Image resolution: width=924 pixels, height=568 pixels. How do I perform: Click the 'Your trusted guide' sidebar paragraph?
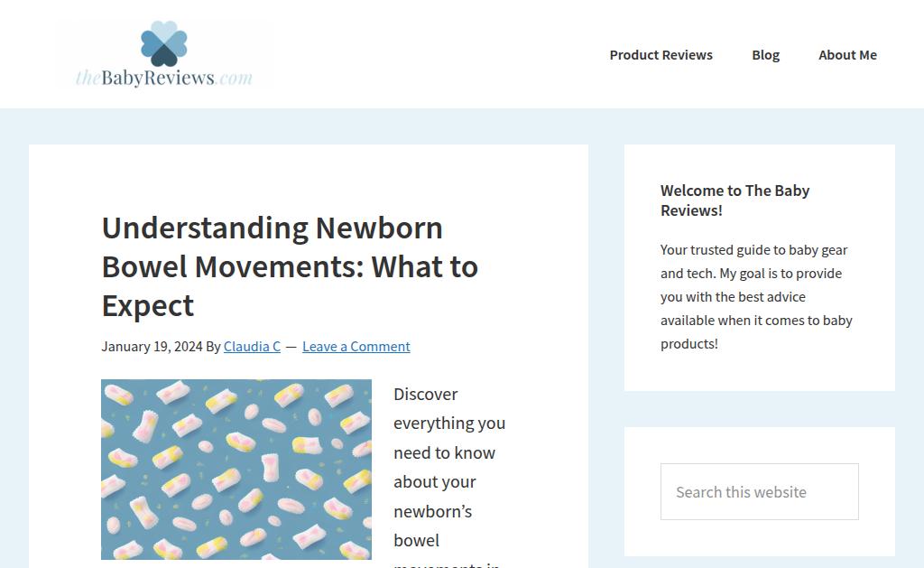coord(756,296)
